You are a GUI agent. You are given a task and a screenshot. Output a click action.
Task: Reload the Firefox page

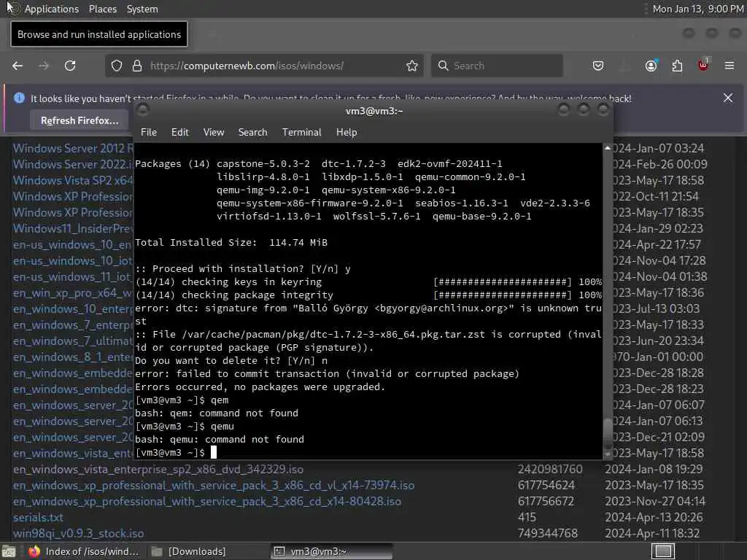(70, 66)
